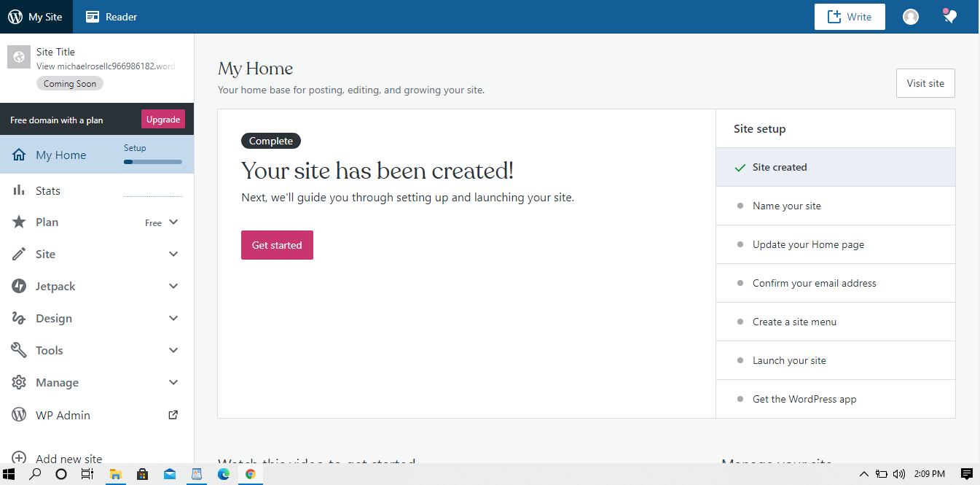Click the WP Admin WordPress icon

pos(19,415)
